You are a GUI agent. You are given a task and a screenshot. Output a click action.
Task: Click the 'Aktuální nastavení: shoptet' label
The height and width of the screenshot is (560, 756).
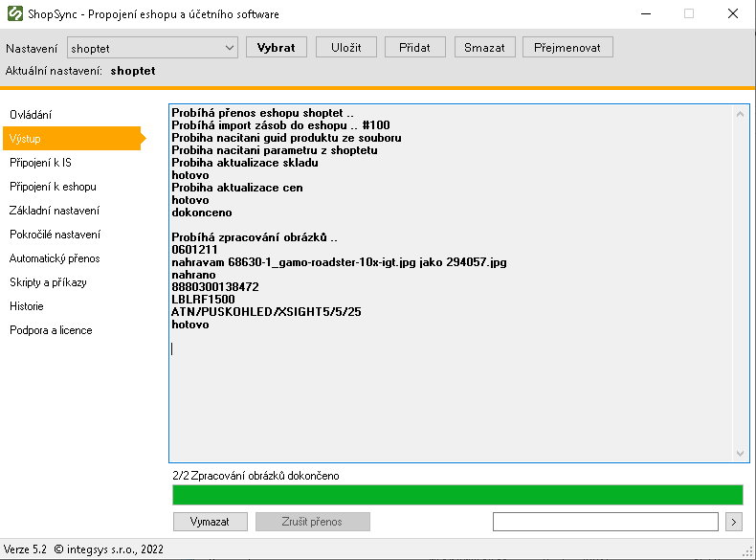[x=80, y=71]
